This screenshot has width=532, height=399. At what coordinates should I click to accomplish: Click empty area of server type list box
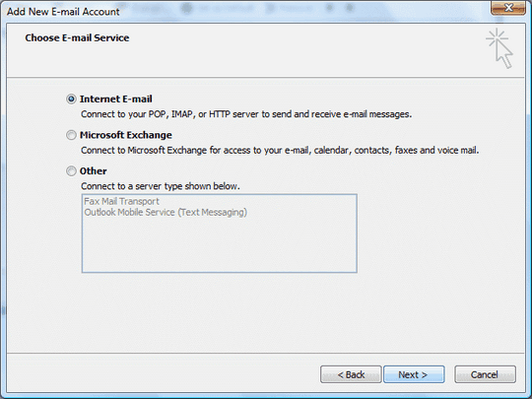pos(219,246)
